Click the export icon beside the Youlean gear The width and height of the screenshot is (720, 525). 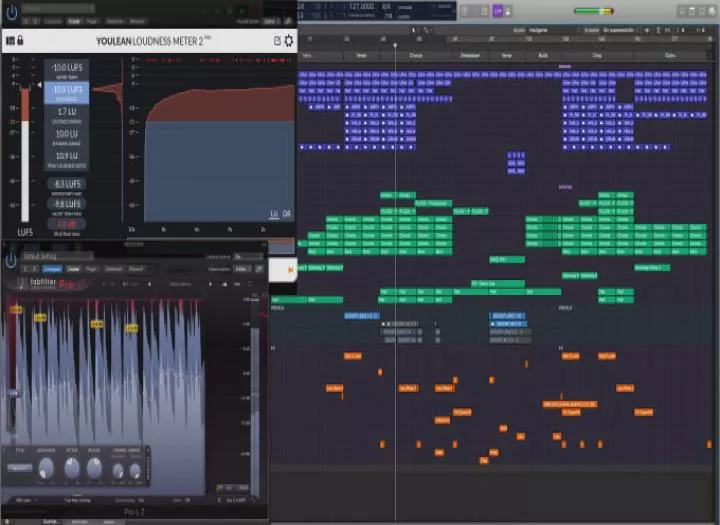(277, 41)
